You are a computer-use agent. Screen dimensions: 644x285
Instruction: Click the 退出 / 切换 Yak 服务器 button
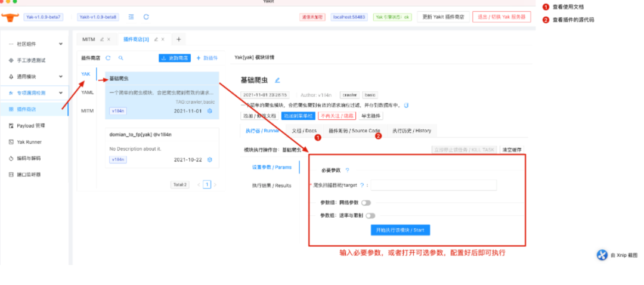pyautogui.click(x=501, y=17)
